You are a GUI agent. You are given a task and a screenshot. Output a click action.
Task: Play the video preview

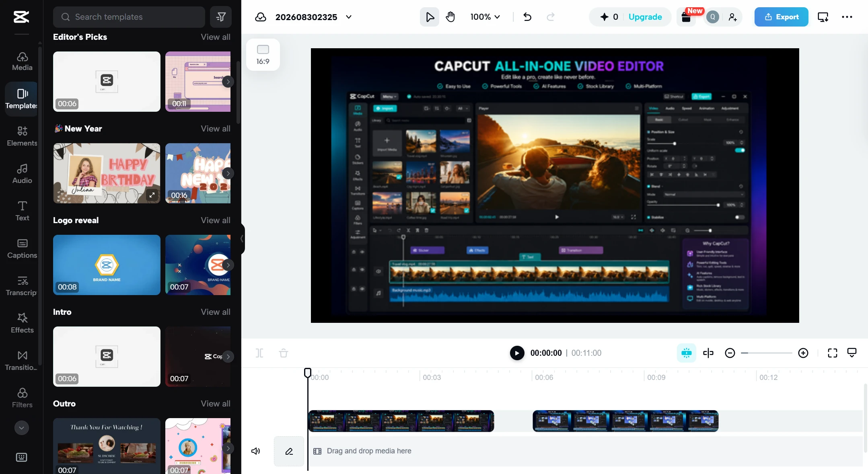pyautogui.click(x=517, y=353)
